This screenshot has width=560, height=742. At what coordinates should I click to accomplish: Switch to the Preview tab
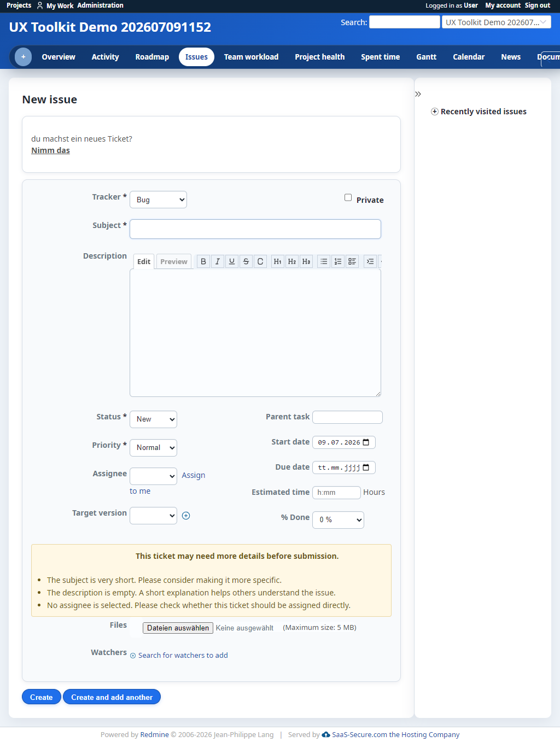(174, 261)
